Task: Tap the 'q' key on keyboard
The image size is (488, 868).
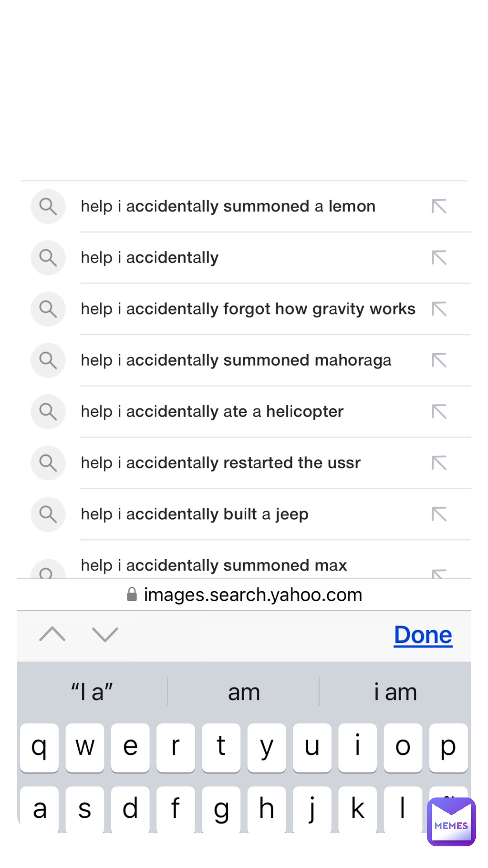Action: click(39, 748)
